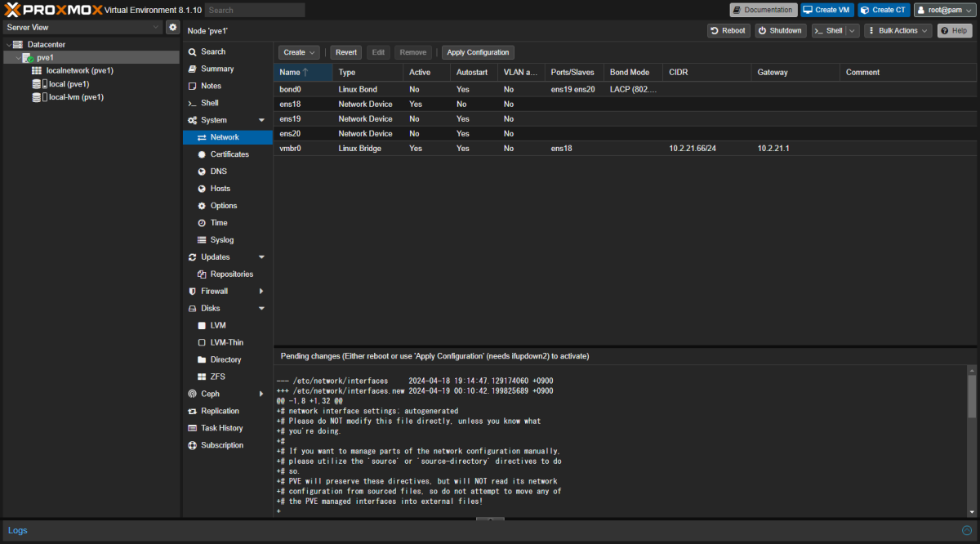
Task: Open the Bulk Actions dropdown
Action: [898, 30]
